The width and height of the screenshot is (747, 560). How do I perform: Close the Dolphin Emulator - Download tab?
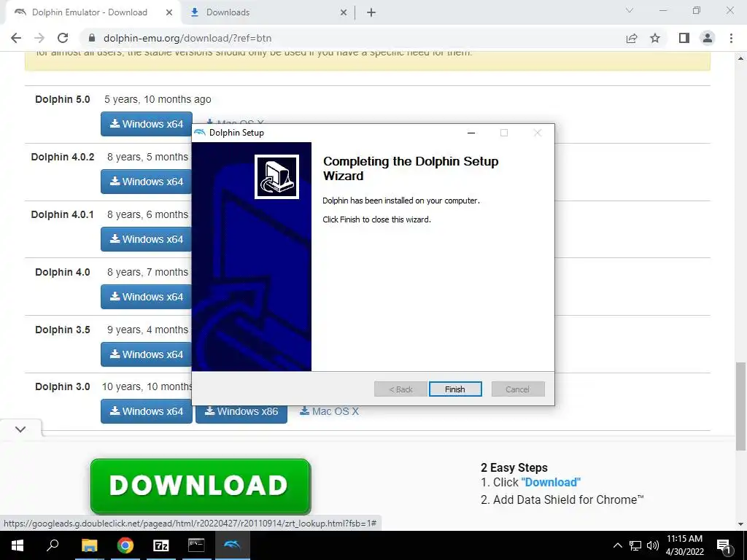[x=169, y=12]
